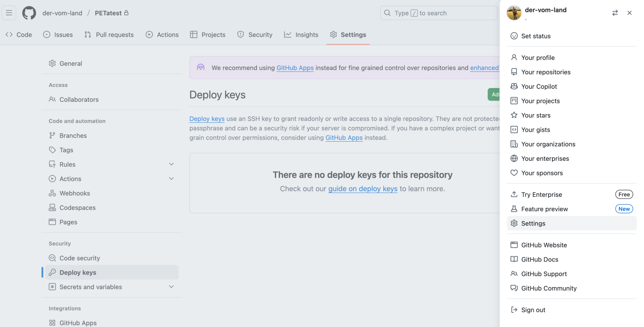This screenshot has height=327, width=644.
Task: Open Collaborators settings page
Action: (112, 100)
